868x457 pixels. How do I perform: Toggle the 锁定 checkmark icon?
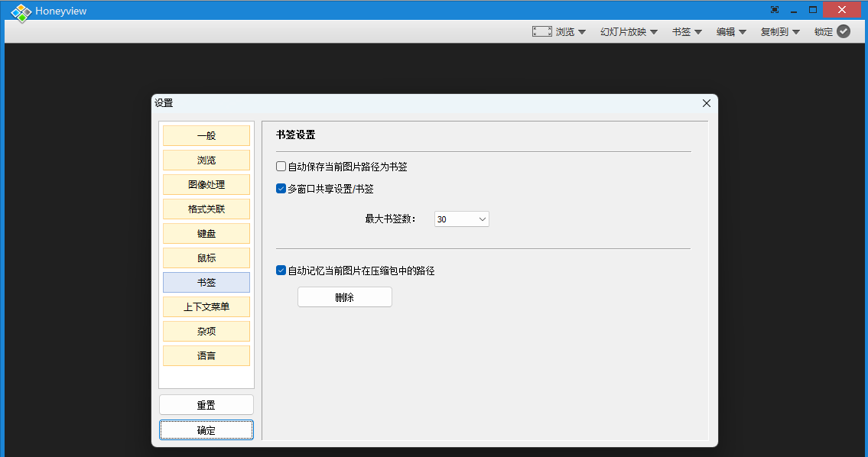(x=844, y=31)
